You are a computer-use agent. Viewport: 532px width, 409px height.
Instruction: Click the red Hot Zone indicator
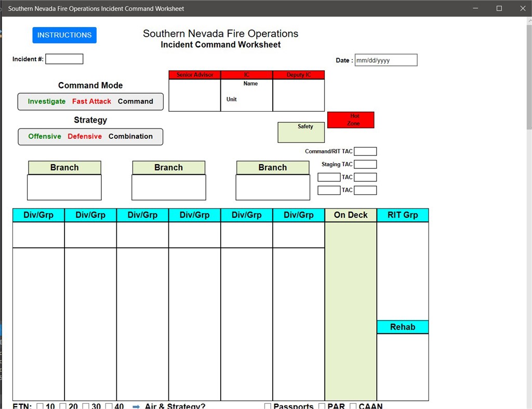point(351,120)
